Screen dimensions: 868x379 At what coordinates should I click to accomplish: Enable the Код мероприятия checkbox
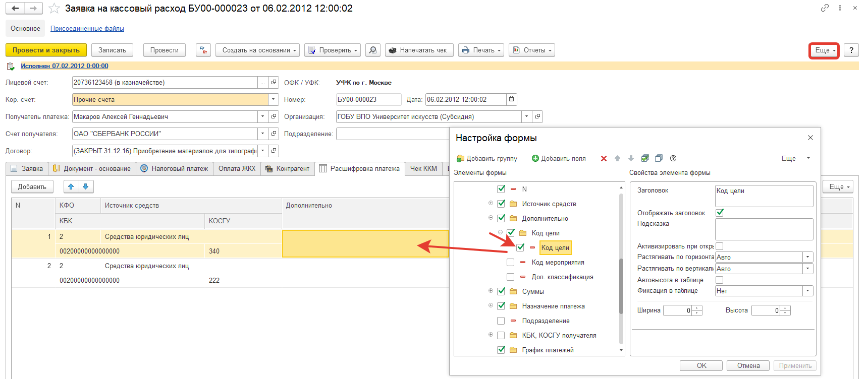(511, 262)
